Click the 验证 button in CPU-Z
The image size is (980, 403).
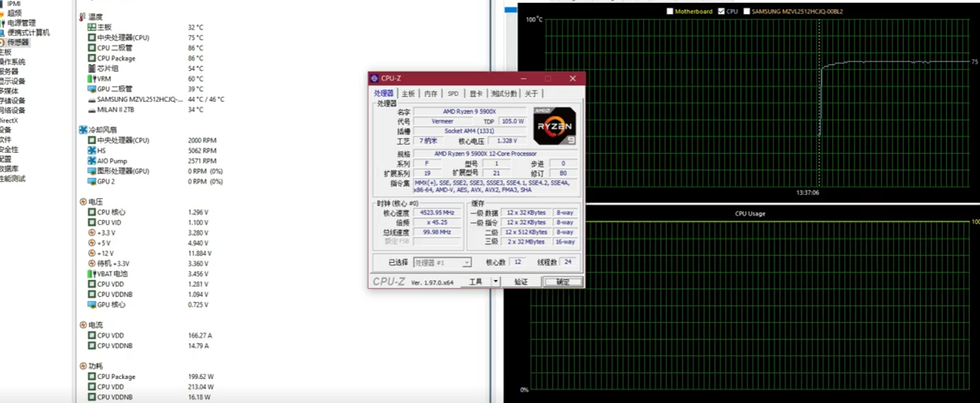click(521, 281)
